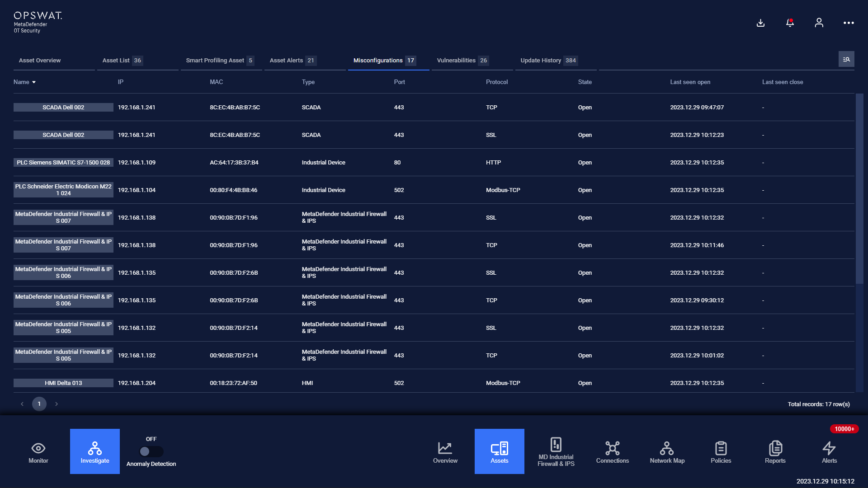Click PLC Siemens SIMATIC S7-1500 028 name tag
Viewport: 868px width, 488px height.
(x=63, y=163)
